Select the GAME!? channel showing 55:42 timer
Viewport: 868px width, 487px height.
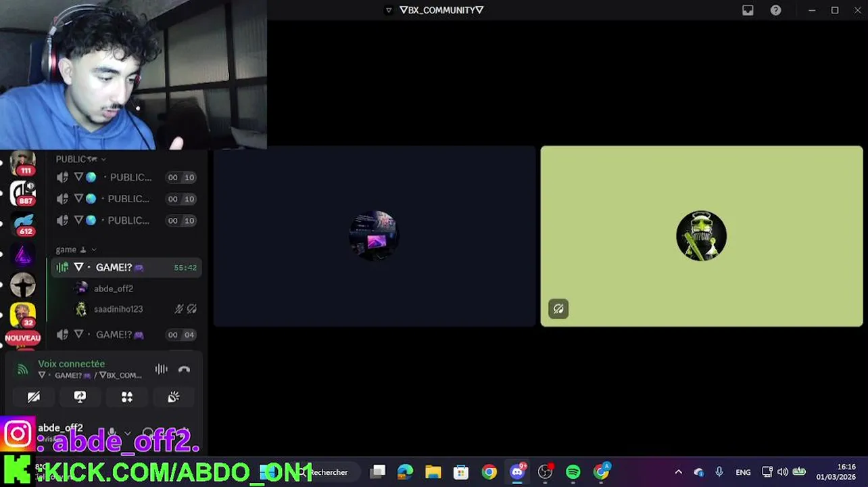point(127,268)
